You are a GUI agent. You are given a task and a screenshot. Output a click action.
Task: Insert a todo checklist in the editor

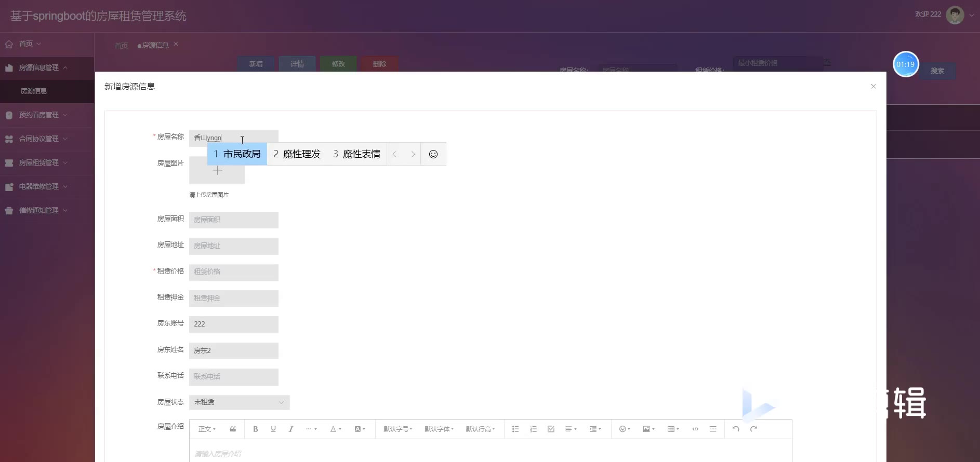pyautogui.click(x=551, y=429)
